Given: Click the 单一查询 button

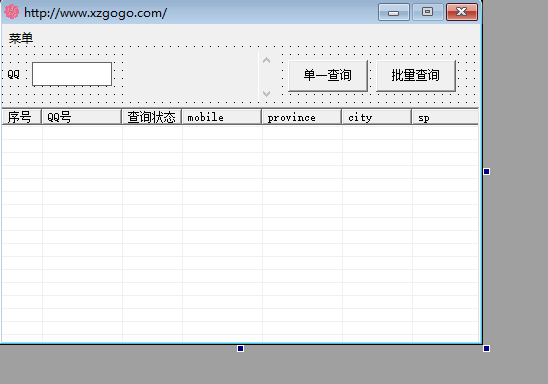Looking at the screenshot, I should point(328,75).
